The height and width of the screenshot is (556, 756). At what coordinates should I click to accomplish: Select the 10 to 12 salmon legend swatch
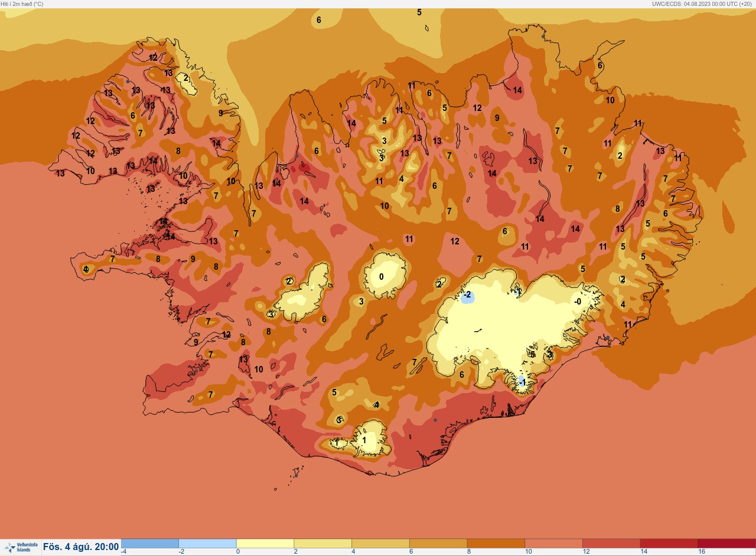pos(553,544)
